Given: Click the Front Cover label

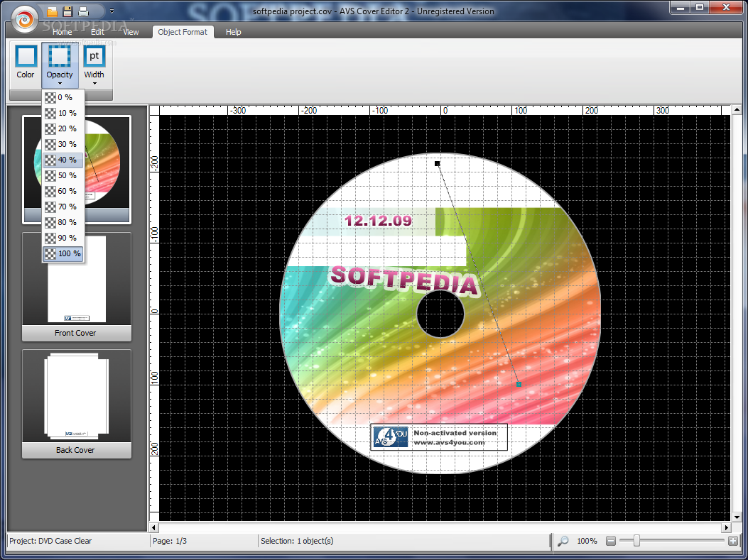Looking at the screenshot, I should click(75, 333).
